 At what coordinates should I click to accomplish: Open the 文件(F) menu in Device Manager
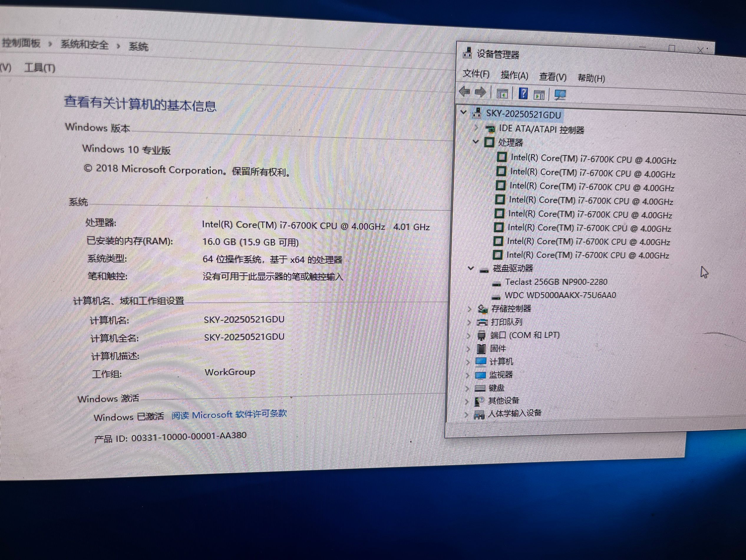476,74
